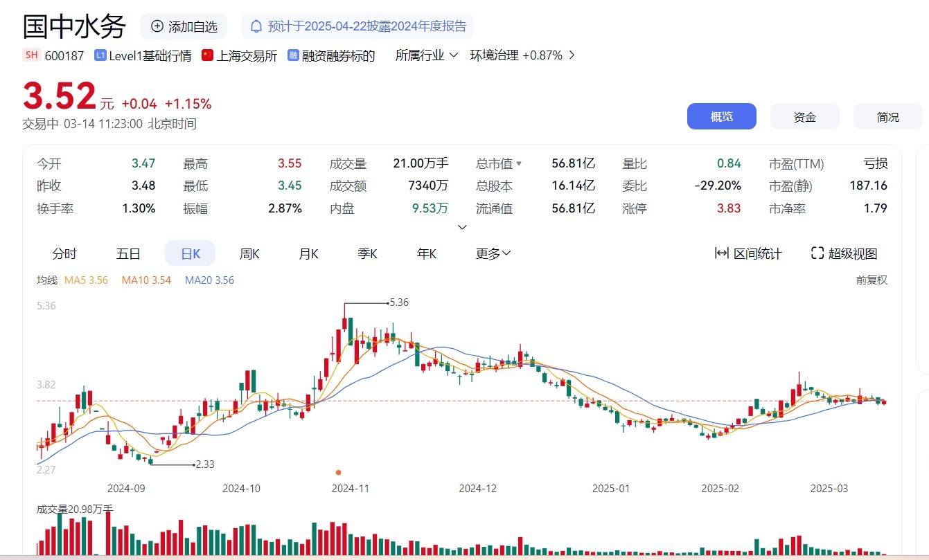Image resolution: width=929 pixels, height=560 pixels.
Task: Click the 融资融券标的 badge icon
Action: pyautogui.click(x=293, y=55)
